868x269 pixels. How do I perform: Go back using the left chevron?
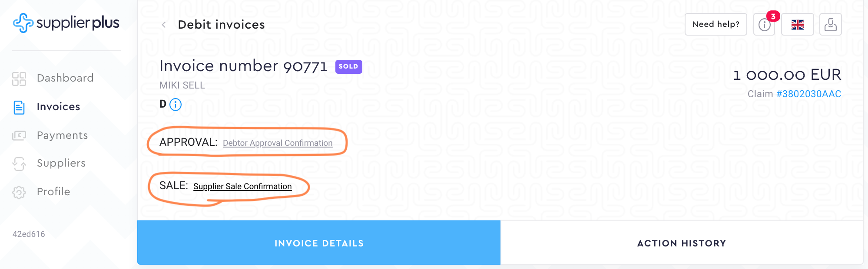[164, 25]
